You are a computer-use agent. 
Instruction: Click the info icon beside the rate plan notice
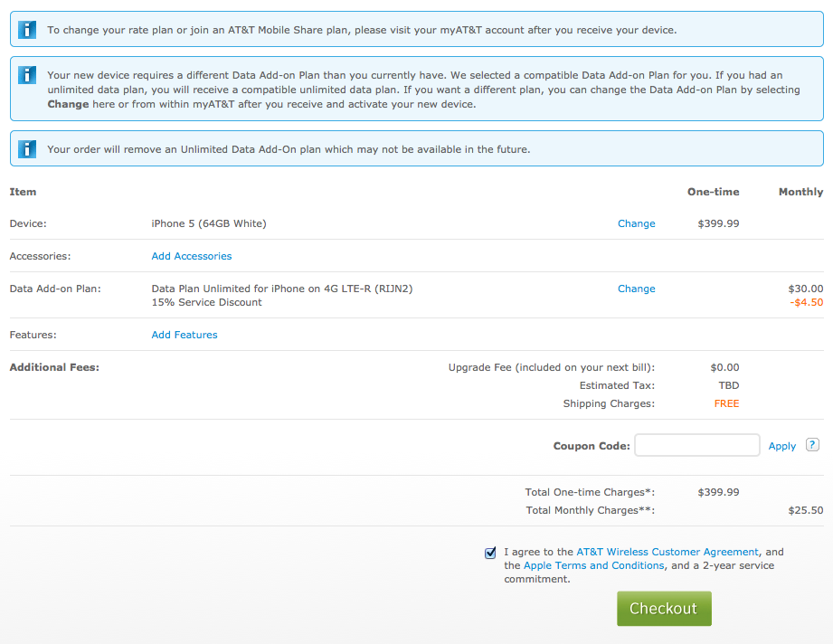click(x=27, y=30)
